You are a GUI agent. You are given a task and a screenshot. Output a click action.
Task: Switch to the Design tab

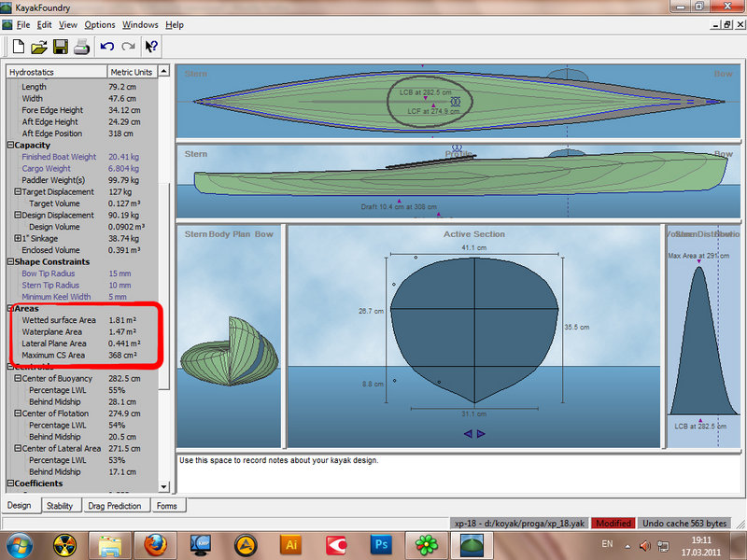pos(19,505)
